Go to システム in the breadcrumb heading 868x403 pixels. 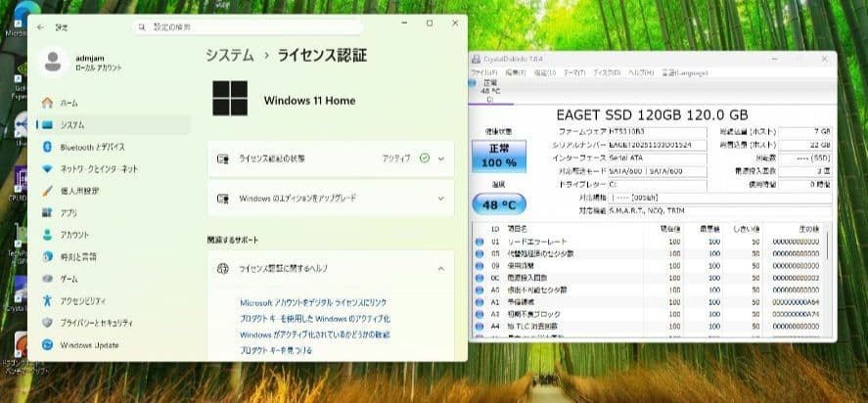coord(230,56)
